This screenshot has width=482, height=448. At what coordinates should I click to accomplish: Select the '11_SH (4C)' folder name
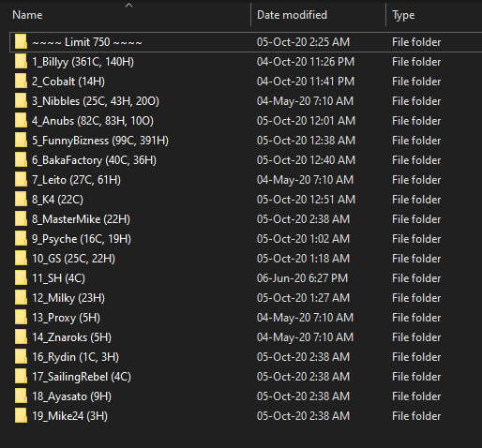58,278
